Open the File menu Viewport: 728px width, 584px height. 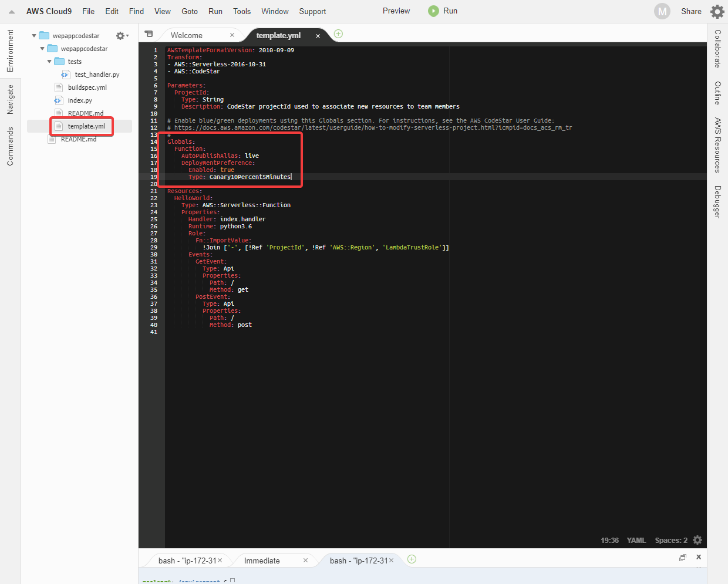(89, 11)
